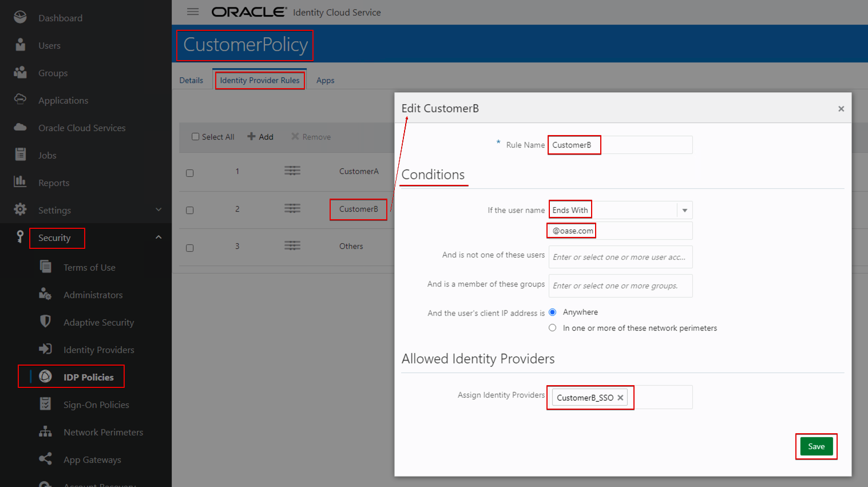Click the drag handle for Others rule
This screenshot has height=487, width=868.
pyautogui.click(x=292, y=246)
